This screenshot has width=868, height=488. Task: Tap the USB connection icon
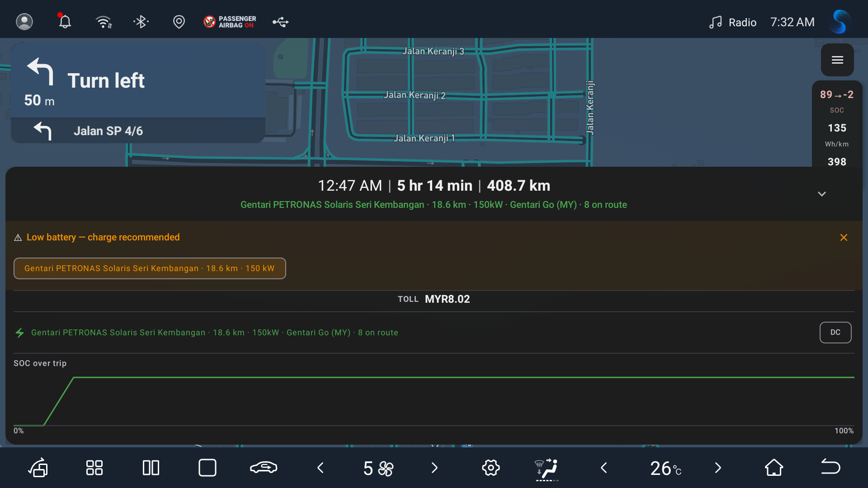(280, 22)
